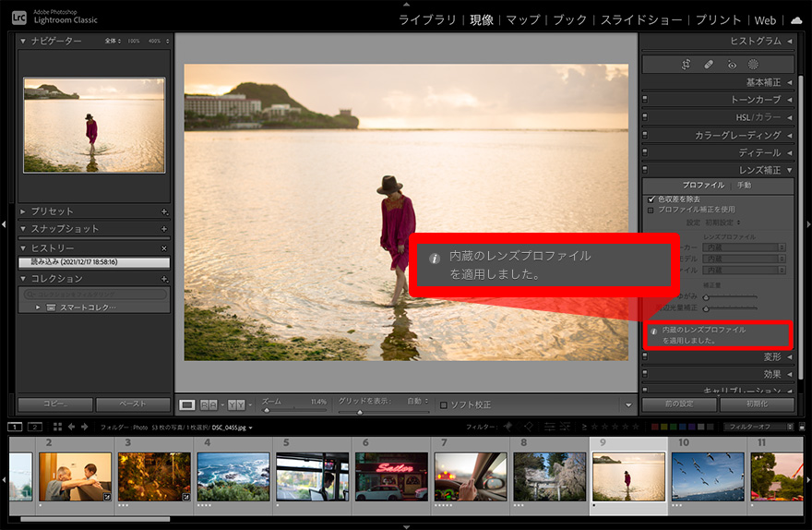Click the 前の設定 button
The height and width of the screenshot is (530, 812).
click(x=678, y=404)
